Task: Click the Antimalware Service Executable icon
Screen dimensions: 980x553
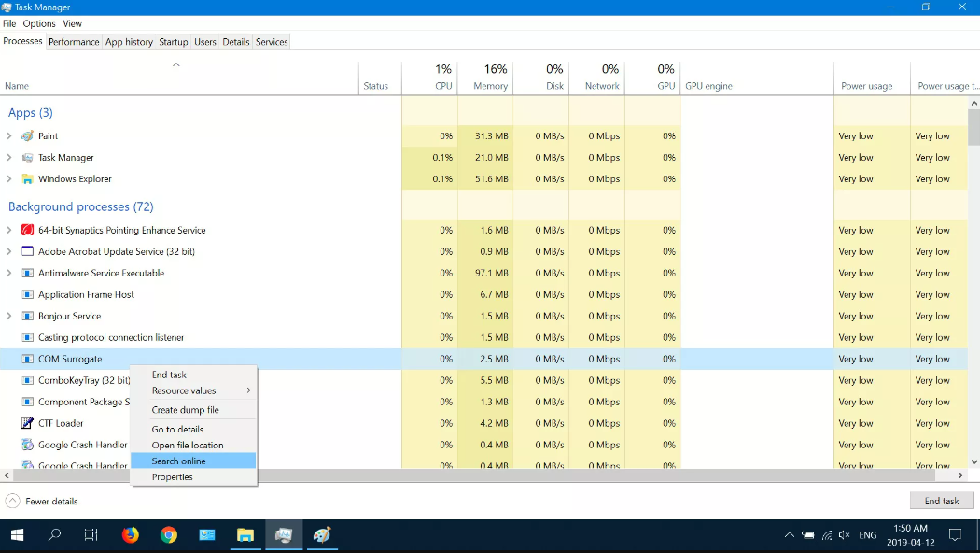Action: [27, 274]
